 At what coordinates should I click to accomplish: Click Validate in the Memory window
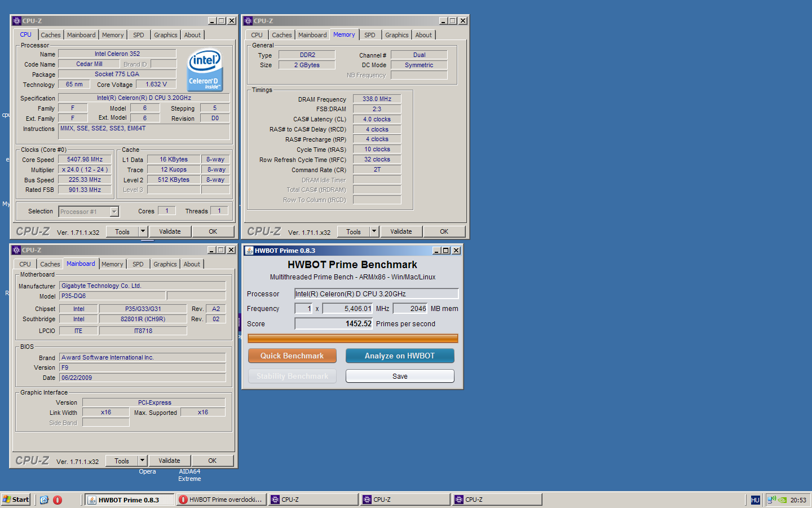click(401, 231)
